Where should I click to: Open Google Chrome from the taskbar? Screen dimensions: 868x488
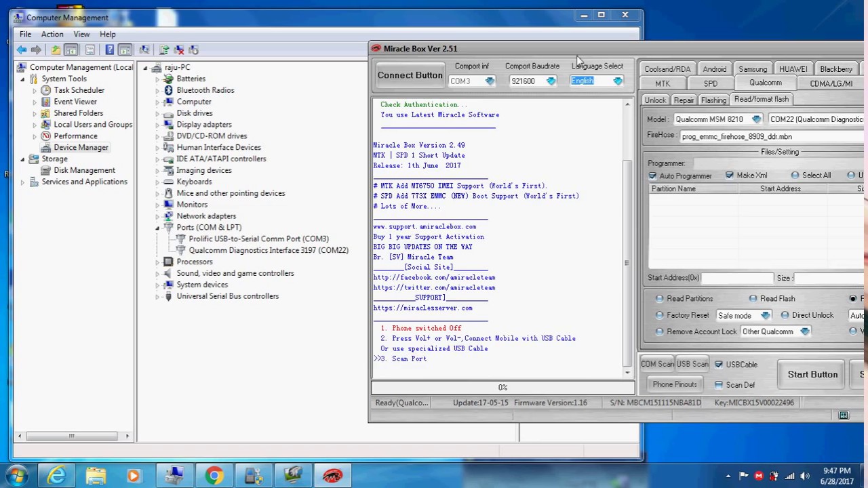214,476
